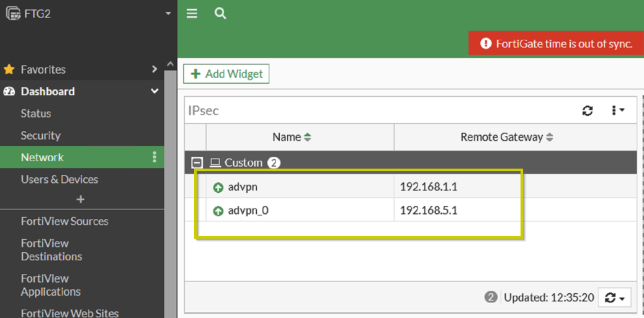The width and height of the screenshot is (644, 318).
Task: Open the Security dashboard
Action: (41, 135)
